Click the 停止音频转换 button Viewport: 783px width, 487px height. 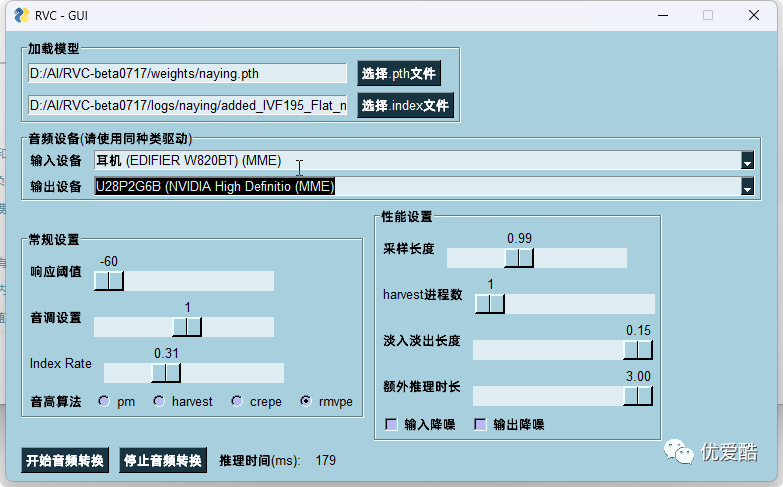163,460
